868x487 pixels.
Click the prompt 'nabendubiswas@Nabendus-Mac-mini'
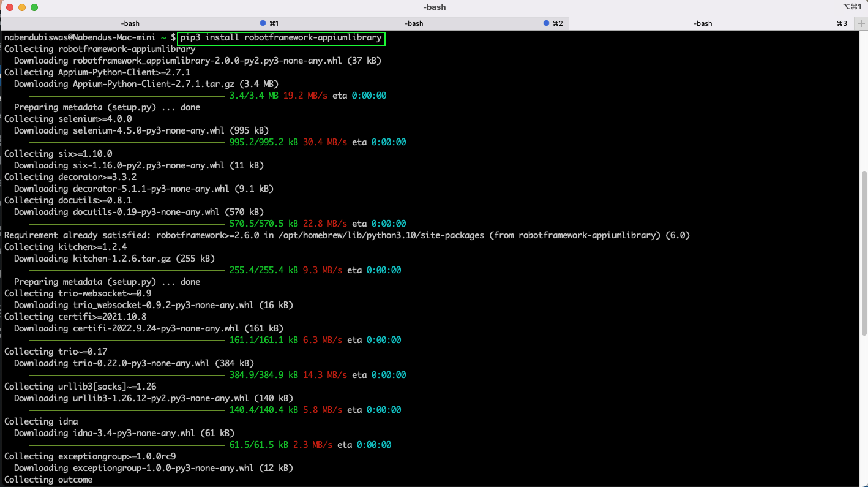click(x=80, y=37)
